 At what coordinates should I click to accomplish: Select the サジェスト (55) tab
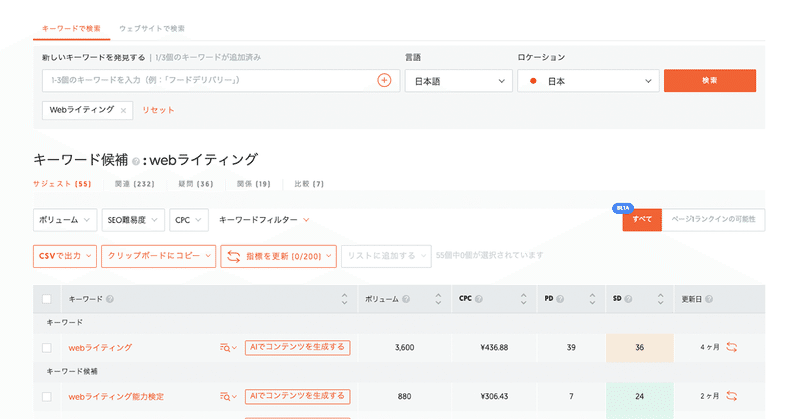62,184
